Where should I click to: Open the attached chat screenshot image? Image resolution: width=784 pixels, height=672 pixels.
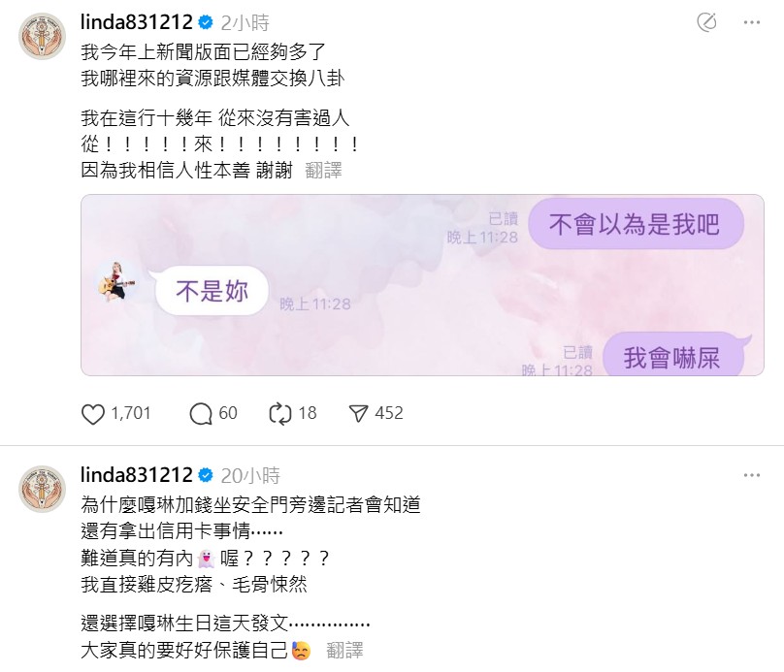click(422, 285)
